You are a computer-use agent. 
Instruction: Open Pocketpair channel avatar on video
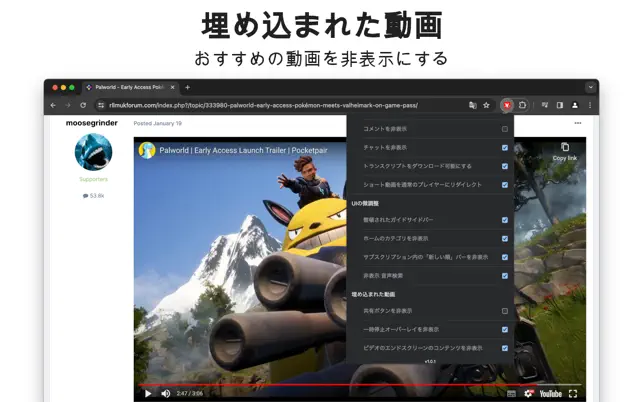pyautogui.click(x=147, y=150)
